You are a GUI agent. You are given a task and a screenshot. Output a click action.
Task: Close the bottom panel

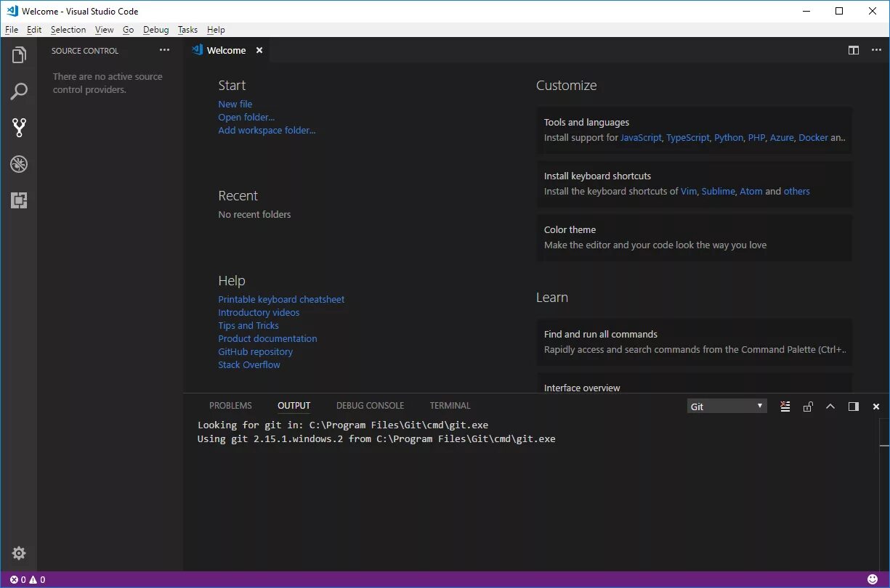pyautogui.click(x=876, y=407)
